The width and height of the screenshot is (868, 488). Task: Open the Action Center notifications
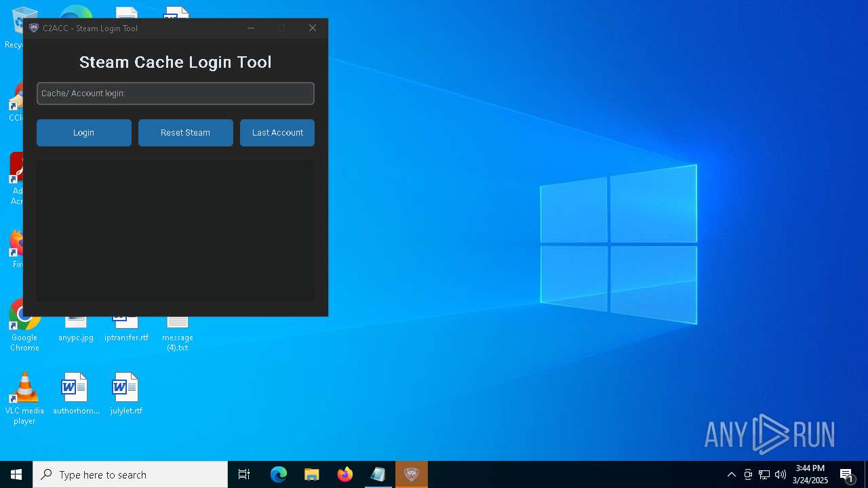(847, 474)
